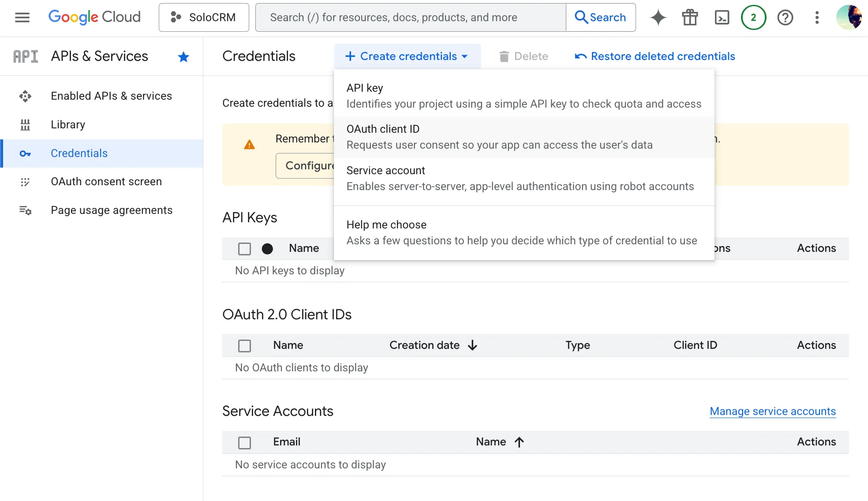Click Restore deleted credentials
The height and width of the screenshot is (501, 868).
[x=663, y=56]
